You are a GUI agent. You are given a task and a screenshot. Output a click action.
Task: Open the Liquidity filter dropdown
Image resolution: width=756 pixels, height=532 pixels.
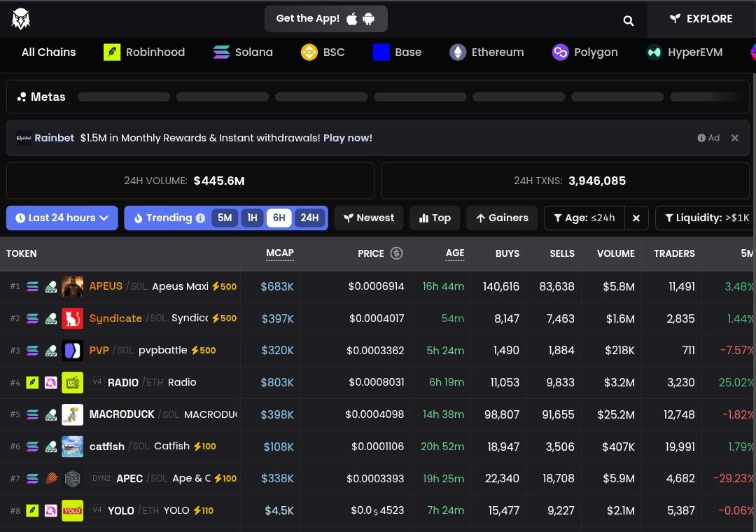tap(706, 218)
